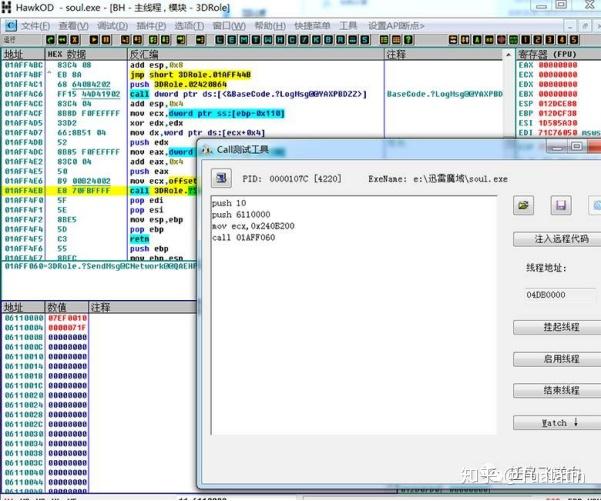Open the T (threads) window icon
The width and height of the screenshot is (601, 501).
[x=256, y=39]
